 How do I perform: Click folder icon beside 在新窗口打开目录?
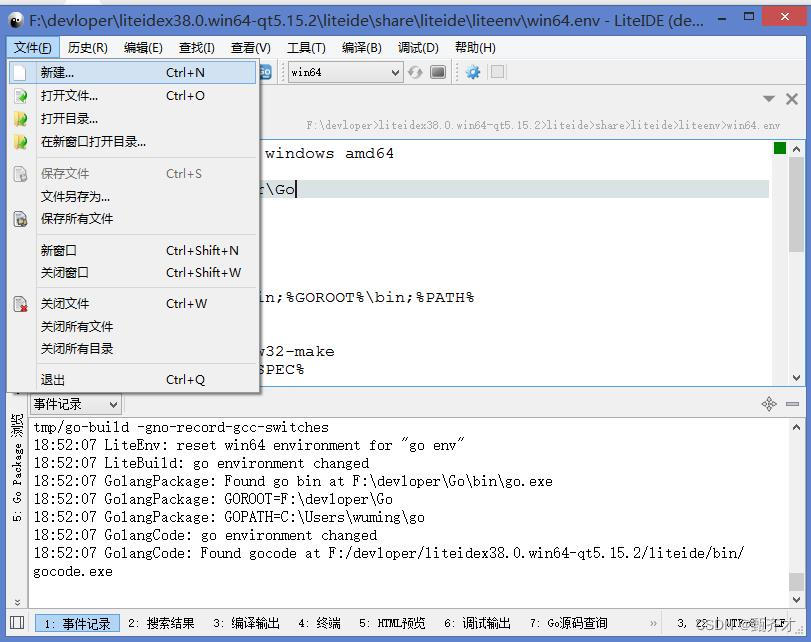[x=20, y=141]
